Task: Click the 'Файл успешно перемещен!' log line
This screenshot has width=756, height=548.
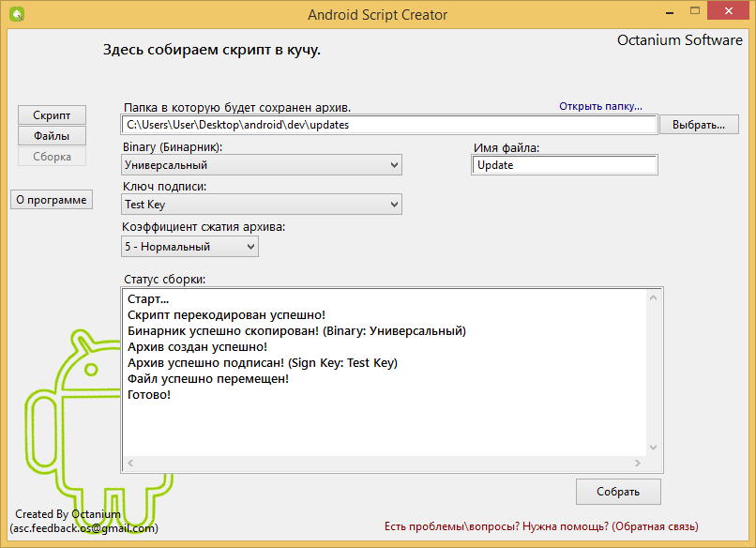Action: 208,379
